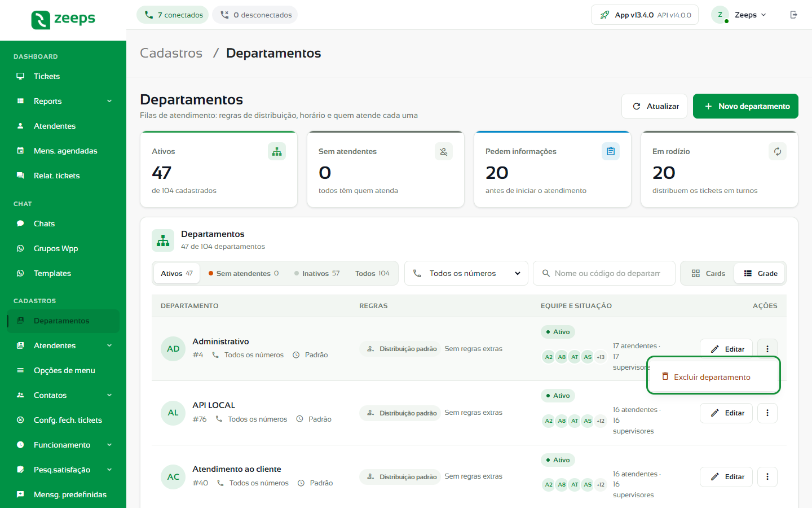The height and width of the screenshot is (508, 812).
Task: Open Tickets in the sidebar
Action: coord(63,76)
